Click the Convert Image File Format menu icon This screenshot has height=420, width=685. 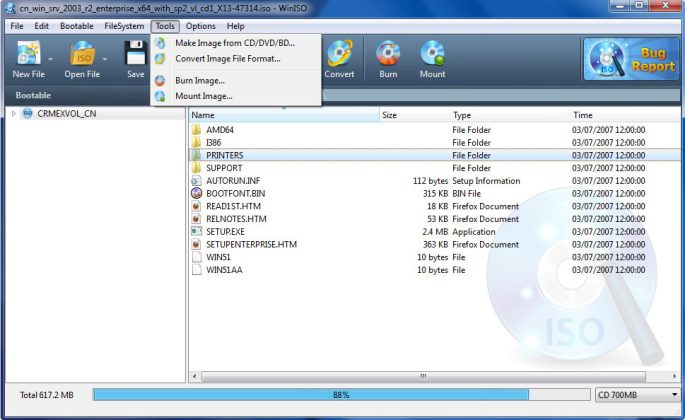pos(160,59)
